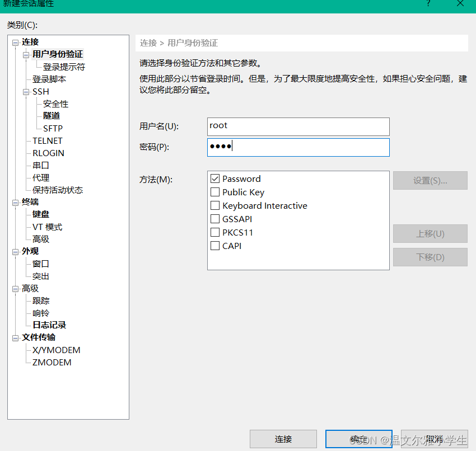The width and height of the screenshot is (476, 451).
Task: Enable the Public Key method checkbox
Action: 215,192
